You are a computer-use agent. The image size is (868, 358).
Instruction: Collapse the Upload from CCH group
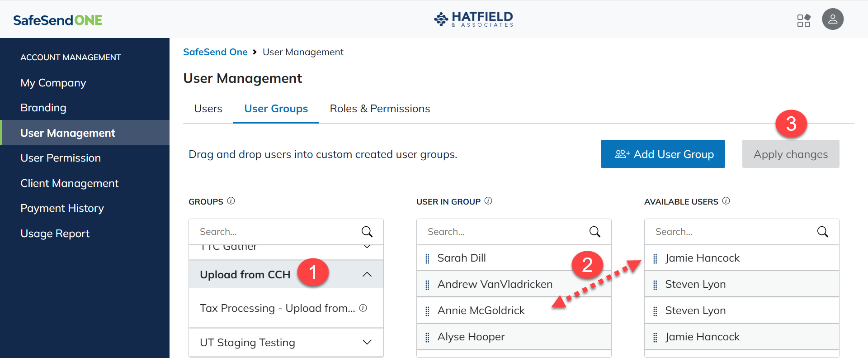click(367, 275)
